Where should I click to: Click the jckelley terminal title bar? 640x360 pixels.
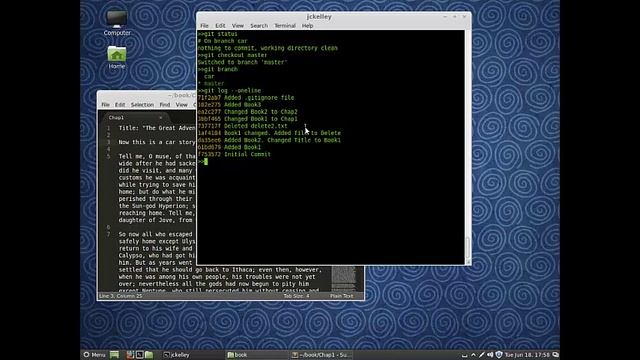(318, 16)
